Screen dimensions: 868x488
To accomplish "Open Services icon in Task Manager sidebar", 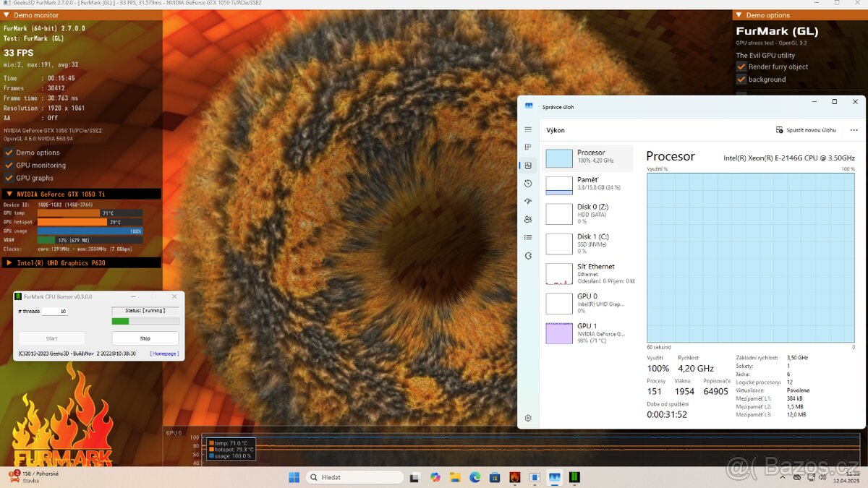I will pos(528,255).
